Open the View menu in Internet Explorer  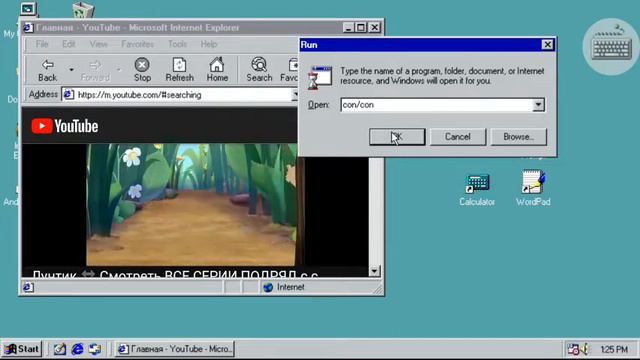[98, 44]
